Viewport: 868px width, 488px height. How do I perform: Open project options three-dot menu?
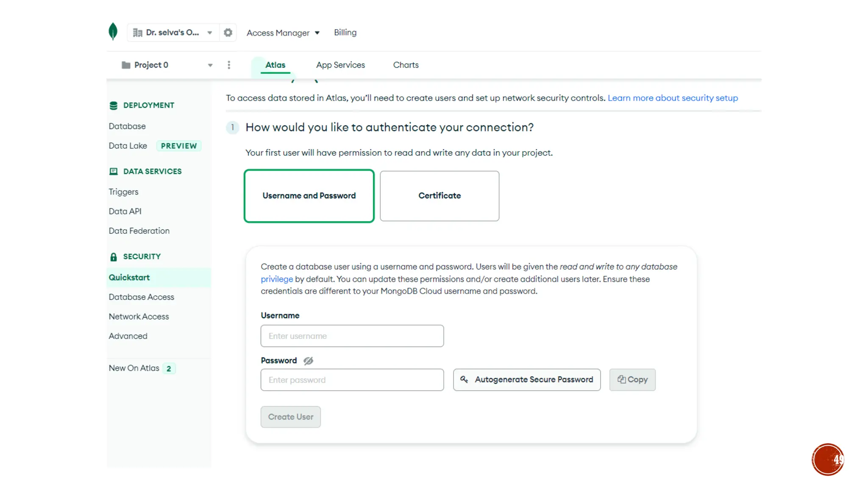(229, 65)
